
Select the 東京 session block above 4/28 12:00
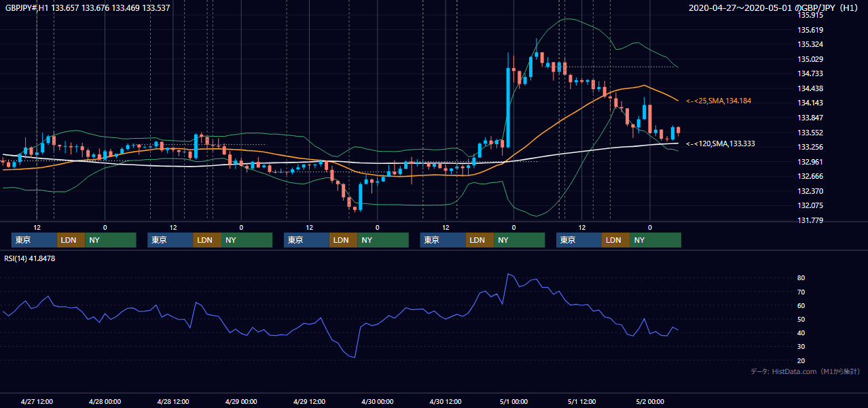coord(170,240)
